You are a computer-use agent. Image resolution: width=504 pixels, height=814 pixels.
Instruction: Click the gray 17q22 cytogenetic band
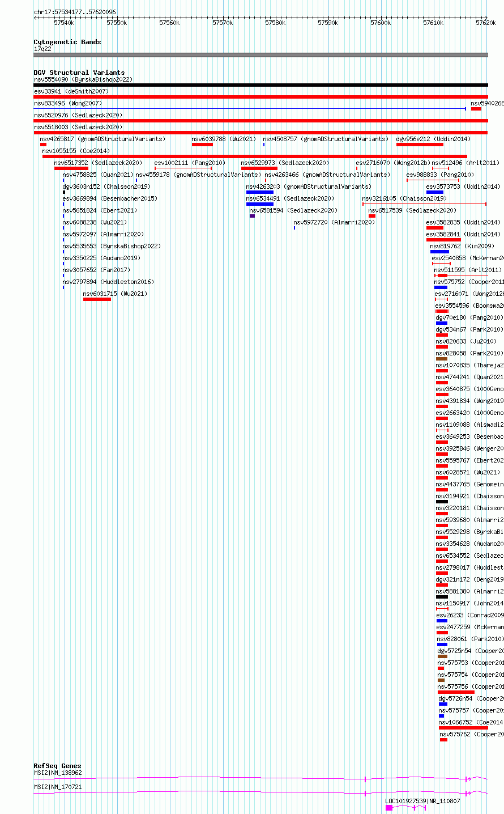[260, 55]
